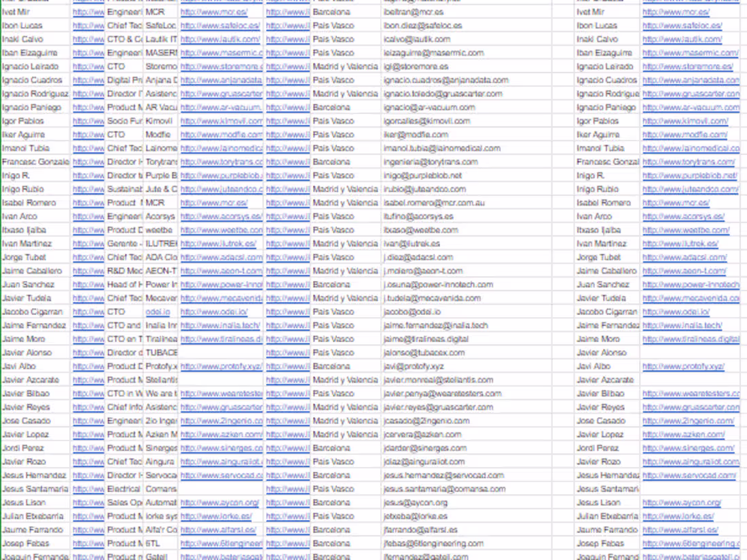Image resolution: width=747 pixels, height=560 pixels.
Task: Select Iker Aguirre in the right-hand name column
Action: [598, 135]
